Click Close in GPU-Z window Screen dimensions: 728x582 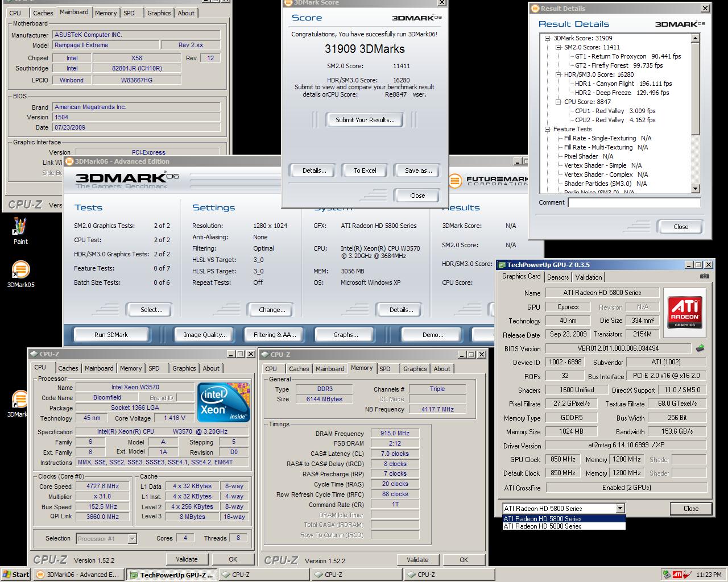(691, 509)
